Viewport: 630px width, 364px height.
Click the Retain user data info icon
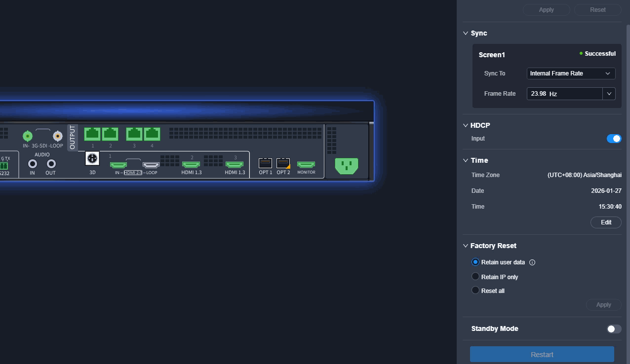(x=532, y=262)
